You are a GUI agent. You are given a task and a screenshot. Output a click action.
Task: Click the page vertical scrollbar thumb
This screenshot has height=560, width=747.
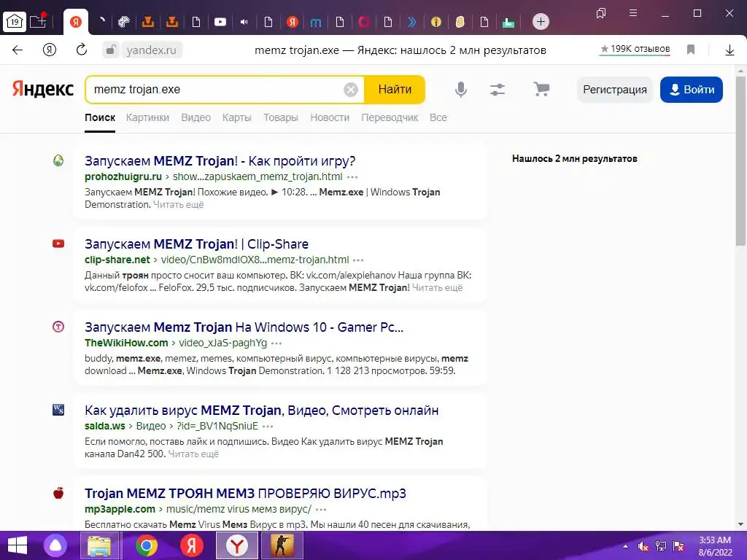(x=740, y=160)
